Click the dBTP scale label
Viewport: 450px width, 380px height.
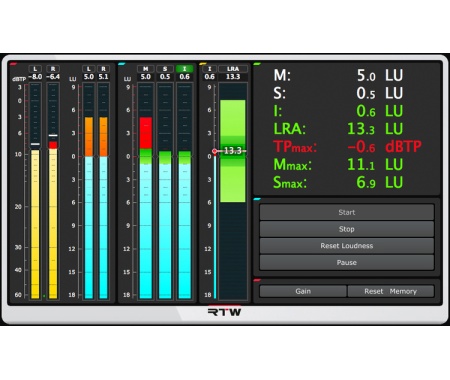(19, 79)
